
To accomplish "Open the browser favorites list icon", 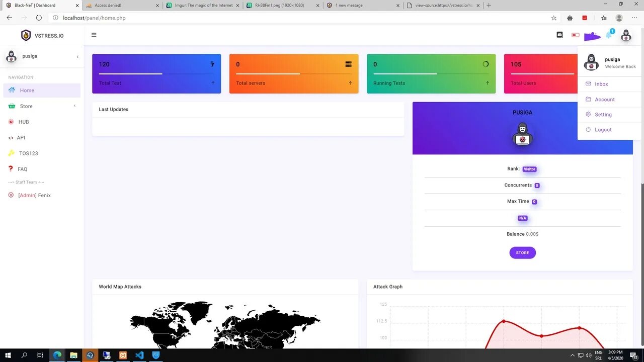I will (x=604, y=18).
